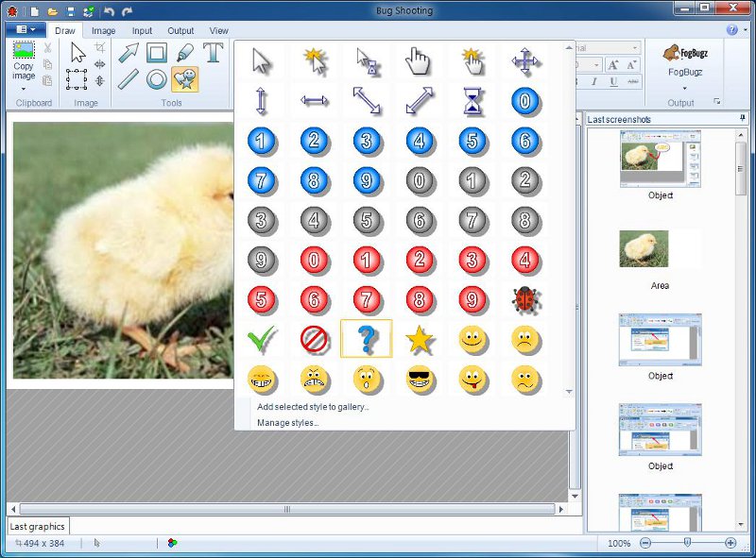Choose the Text tool in Tools group
This screenshot has width=756, height=558.
coord(214,53)
